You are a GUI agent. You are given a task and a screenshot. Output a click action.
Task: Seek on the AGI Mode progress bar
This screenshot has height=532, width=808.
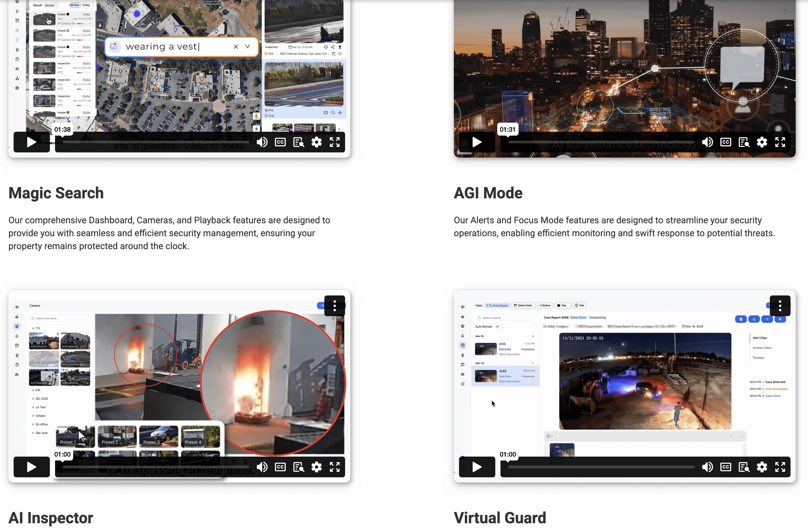(601, 142)
